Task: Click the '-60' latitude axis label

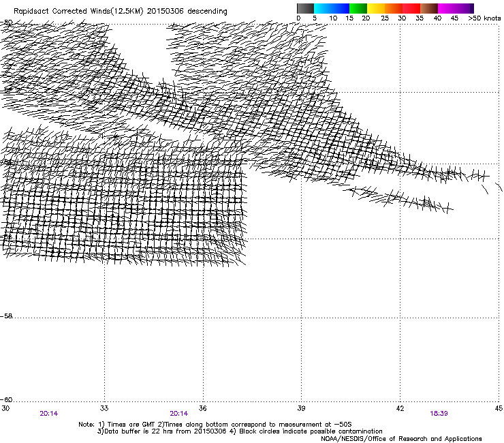Action: pyautogui.click(x=6, y=399)
